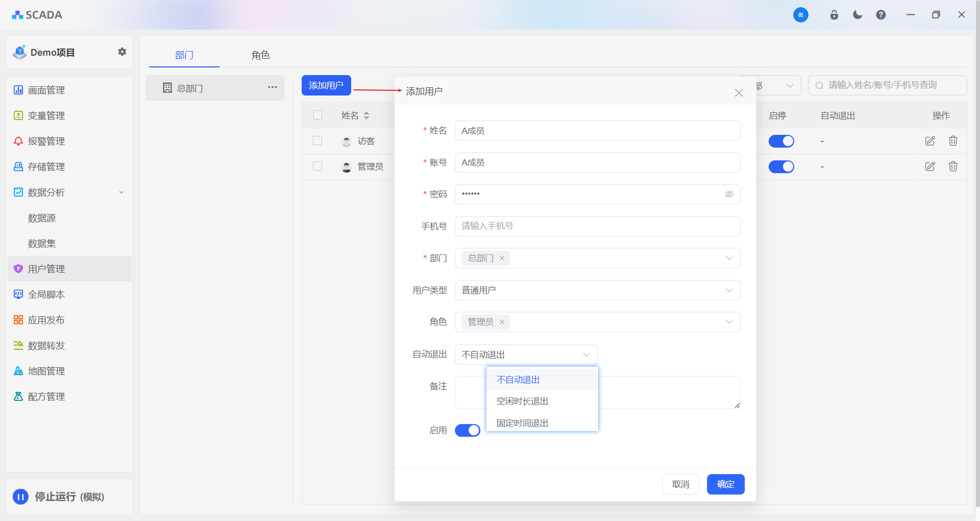Screen dimensions: 980x521
Task: Click the lock icon in title bar
Action: pos(834,15)
